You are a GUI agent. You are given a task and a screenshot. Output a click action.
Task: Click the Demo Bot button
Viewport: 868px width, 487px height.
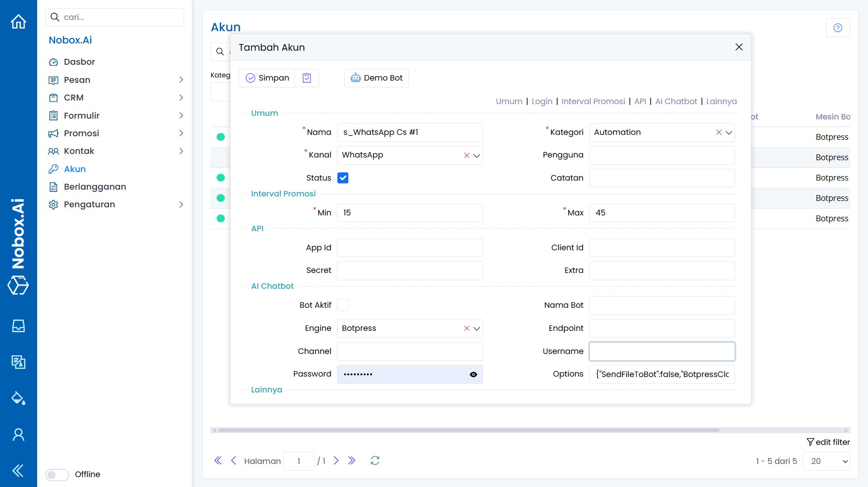(x=376, y=78)
